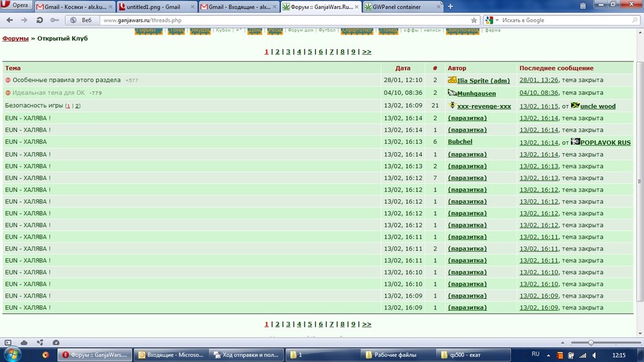Open Входящие - Microsoft Outlook taskbar item

pos(171,354)
